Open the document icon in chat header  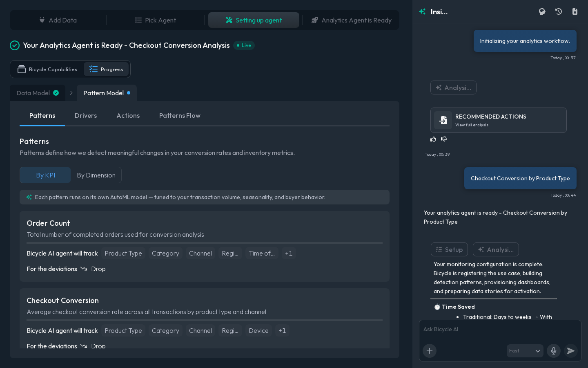pyautogui.click(x=575, y=11)
